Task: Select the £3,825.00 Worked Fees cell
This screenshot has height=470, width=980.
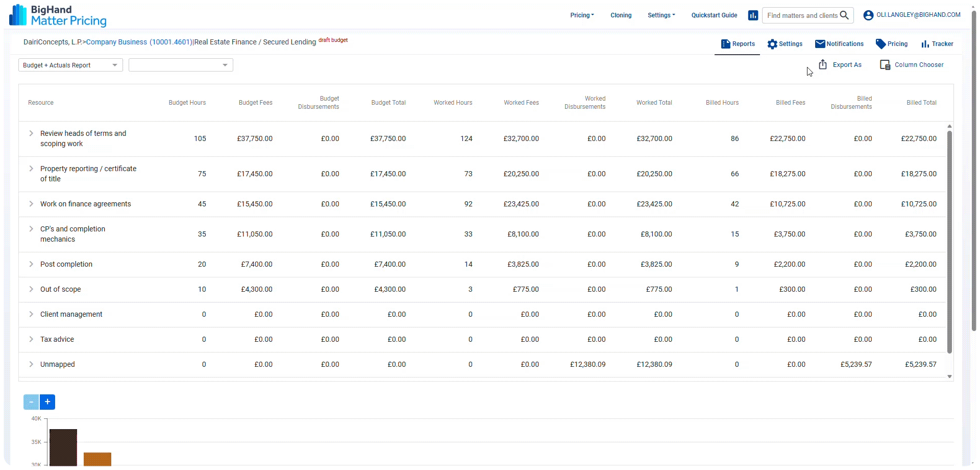Action: tap(523, 264)
